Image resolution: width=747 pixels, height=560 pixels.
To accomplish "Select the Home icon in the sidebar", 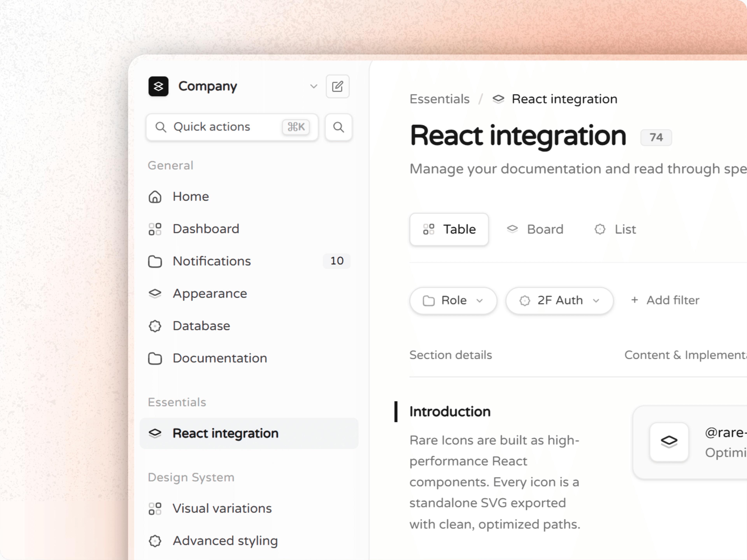I will pyautogui.click(x=155, y=196).
